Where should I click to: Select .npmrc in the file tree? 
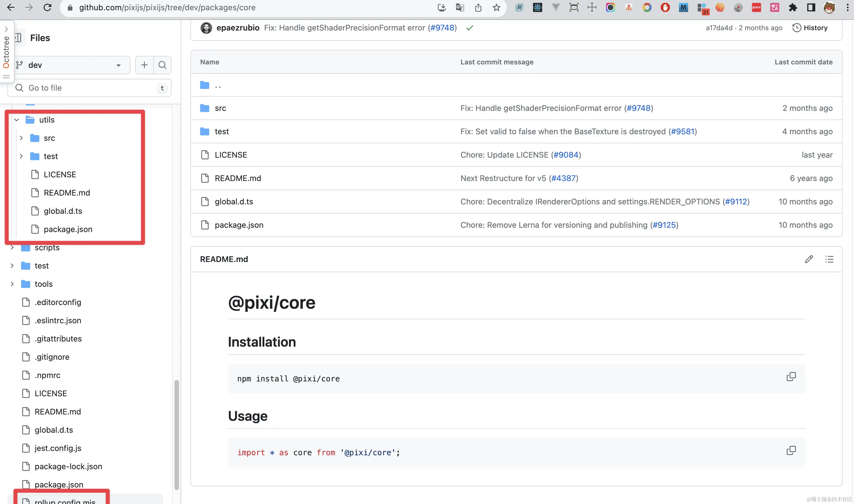(48, 375)
